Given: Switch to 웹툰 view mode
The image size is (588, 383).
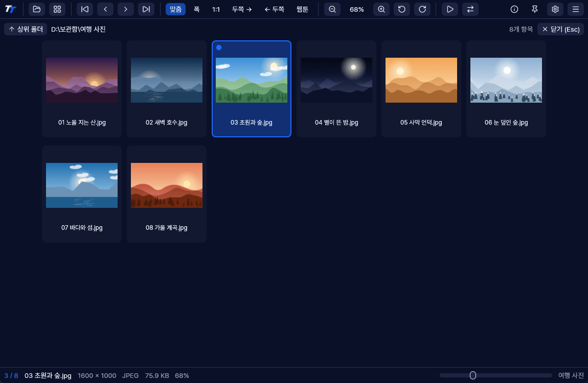Looking at the screenshot, I should pos(302,9).
